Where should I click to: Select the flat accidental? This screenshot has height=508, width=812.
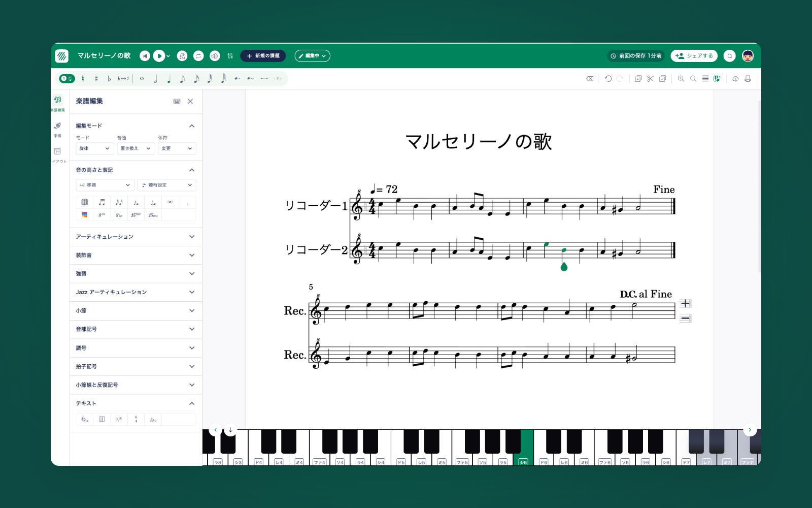(x=109, y=79)
